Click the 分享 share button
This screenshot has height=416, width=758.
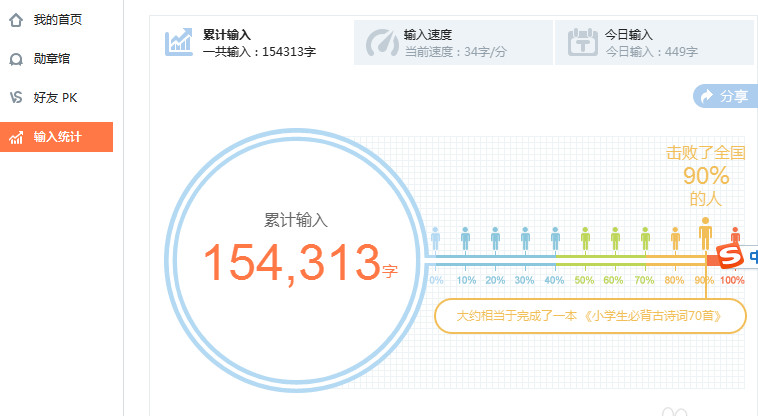click(x=725, y=96)
